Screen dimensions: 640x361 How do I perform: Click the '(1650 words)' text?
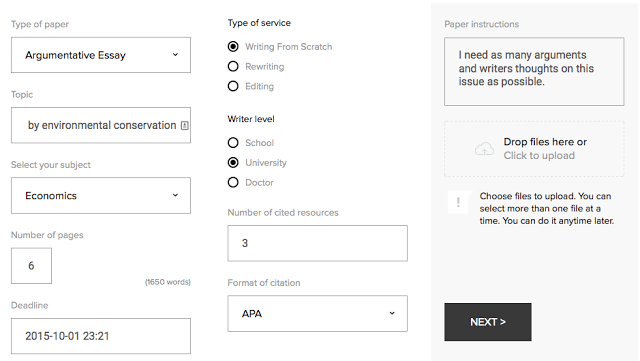[168, 282]
